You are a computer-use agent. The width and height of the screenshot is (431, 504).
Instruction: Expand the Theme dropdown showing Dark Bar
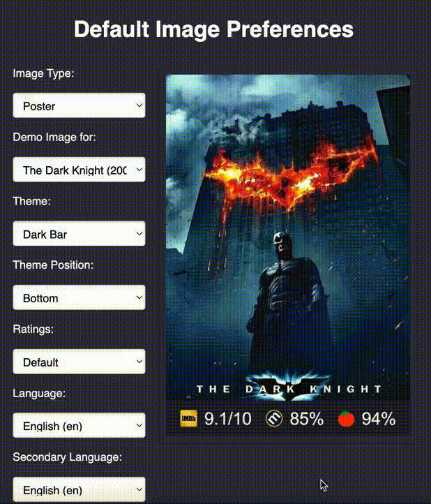79,234
